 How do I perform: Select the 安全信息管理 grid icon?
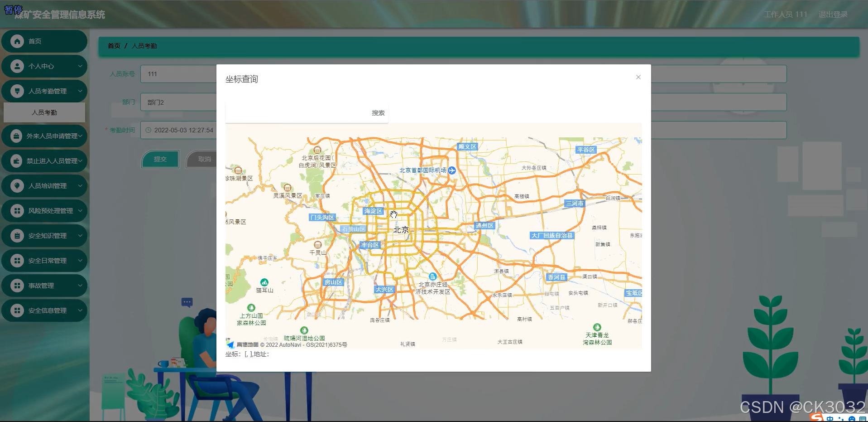tap(17, 310)
